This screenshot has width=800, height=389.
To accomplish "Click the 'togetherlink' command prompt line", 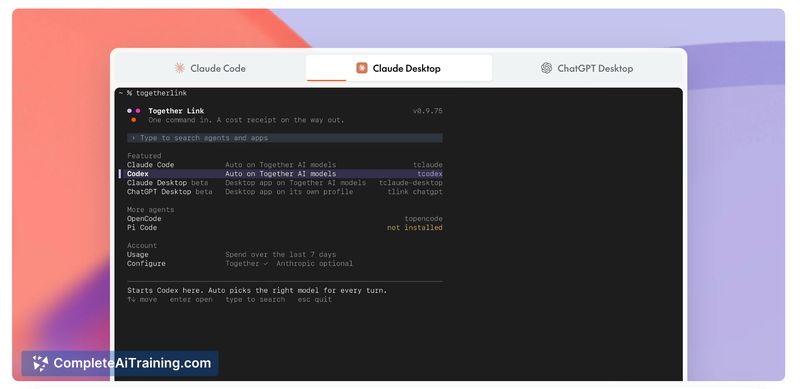I will 153,93.
